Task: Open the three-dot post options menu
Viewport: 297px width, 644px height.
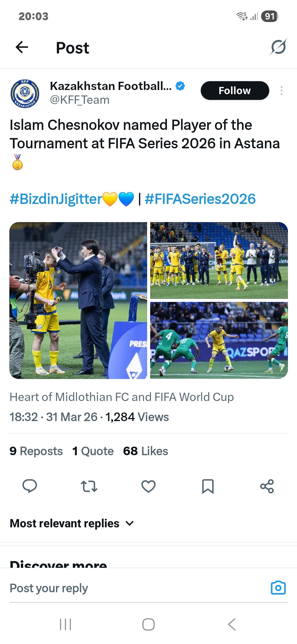Action: pyautogui.click(x=281, y=91)
